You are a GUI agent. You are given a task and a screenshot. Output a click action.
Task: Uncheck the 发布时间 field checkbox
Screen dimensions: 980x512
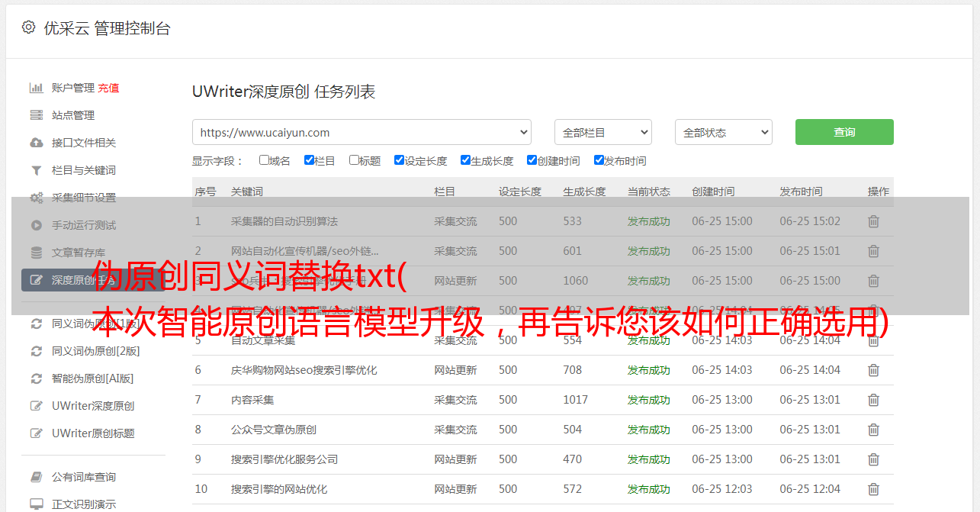pos(599,160)
